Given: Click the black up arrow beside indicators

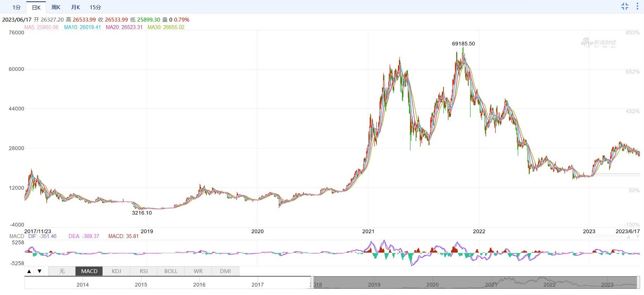Looking at the screenshot, I should [x=29, y=271].
